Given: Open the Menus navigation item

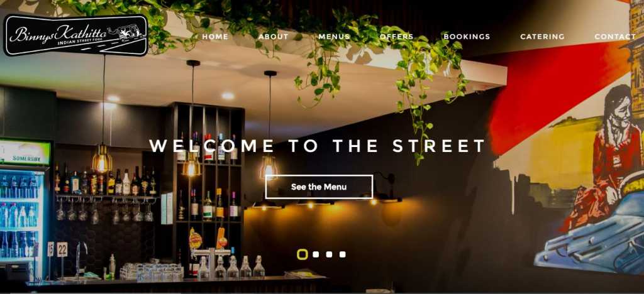Looking at the screenshot, I should pyautogui.click(x=334, y=36).
